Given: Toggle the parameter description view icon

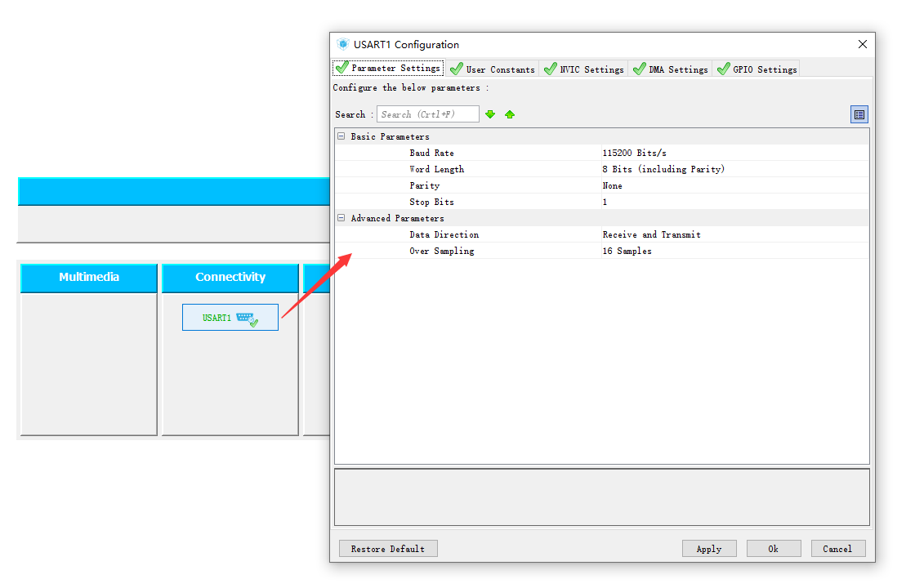Looking at the screenshot, I should click(x=859, y=114).
